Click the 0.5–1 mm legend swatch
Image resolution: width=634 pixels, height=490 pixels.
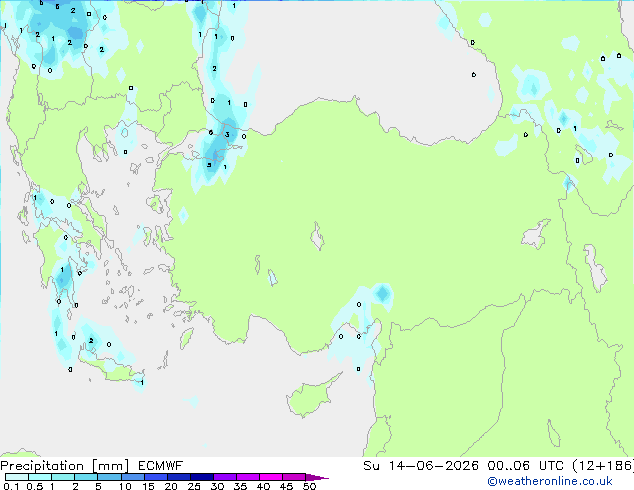click(40, 477)
